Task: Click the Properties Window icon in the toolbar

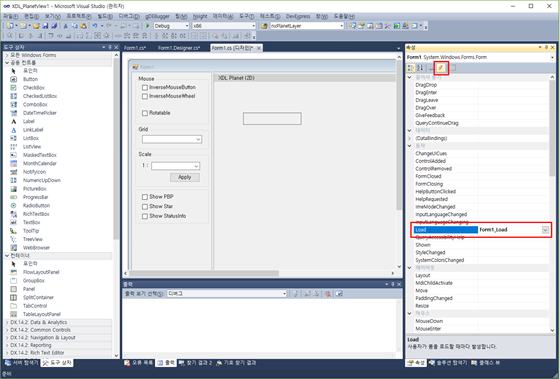Action: coord(361,26)
